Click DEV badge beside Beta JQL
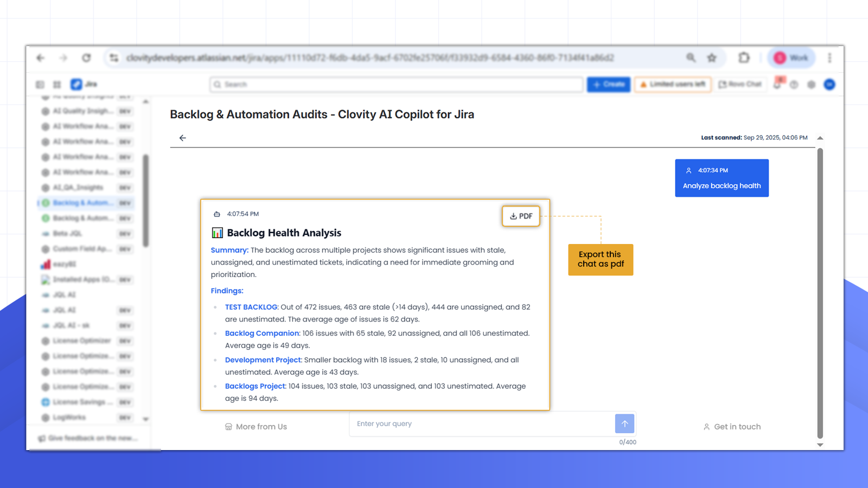Image resolution: width=868 pixels, height=488 pixels. (125, 234)
